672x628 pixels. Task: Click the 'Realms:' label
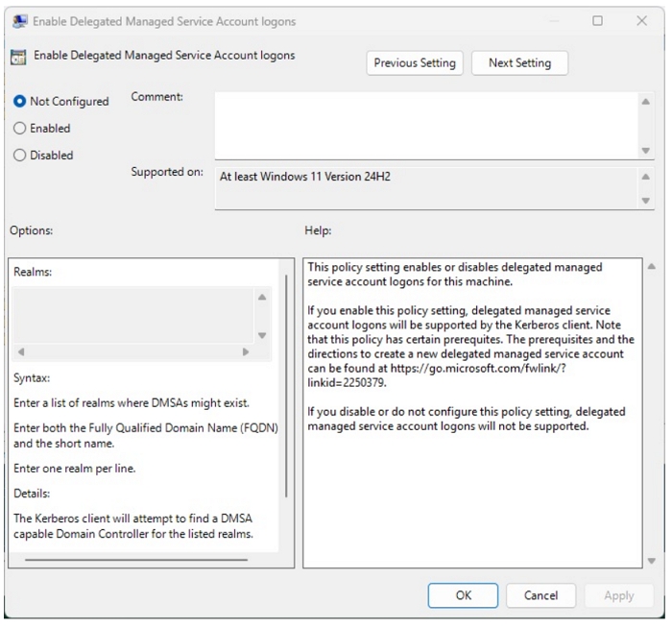[x=33, y=272]
